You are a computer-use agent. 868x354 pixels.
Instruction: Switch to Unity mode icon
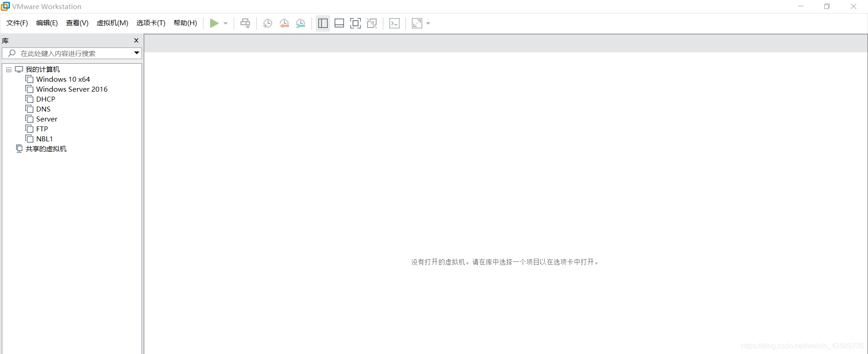click(372, 23)
